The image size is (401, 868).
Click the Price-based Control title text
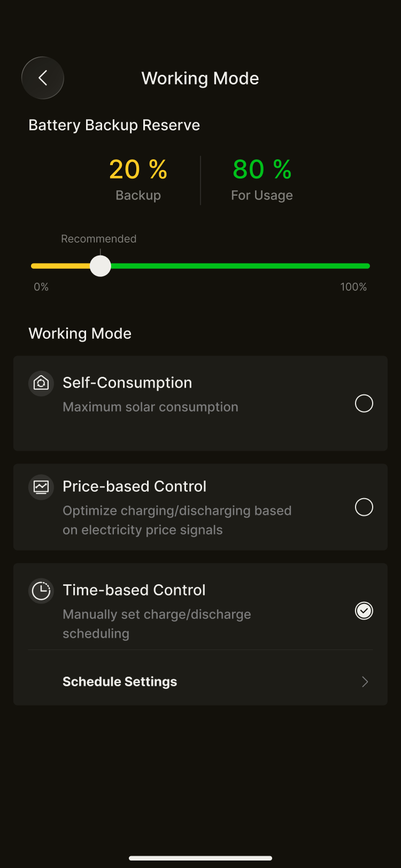tap(134, 486)
